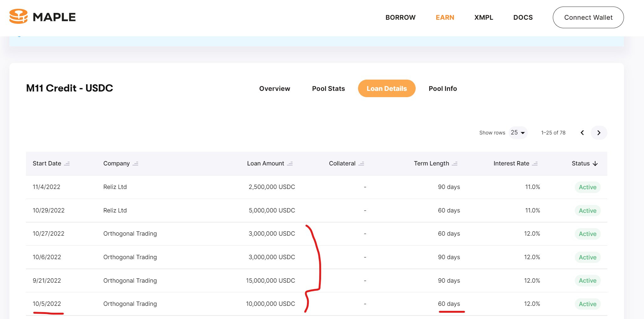The width and height of the screenshot is (644, 319).
Task: Open the DOCS menu
Action: pos(523,18)
